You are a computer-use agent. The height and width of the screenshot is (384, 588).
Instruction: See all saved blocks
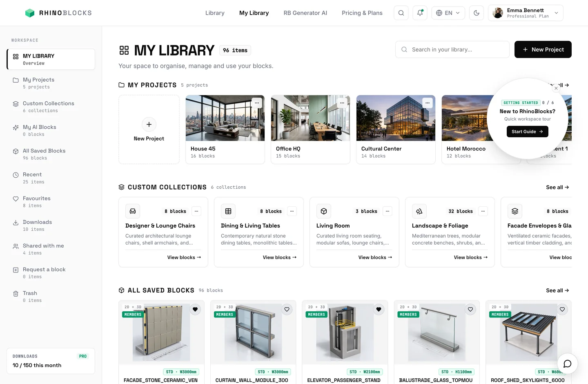pos(557,290)
